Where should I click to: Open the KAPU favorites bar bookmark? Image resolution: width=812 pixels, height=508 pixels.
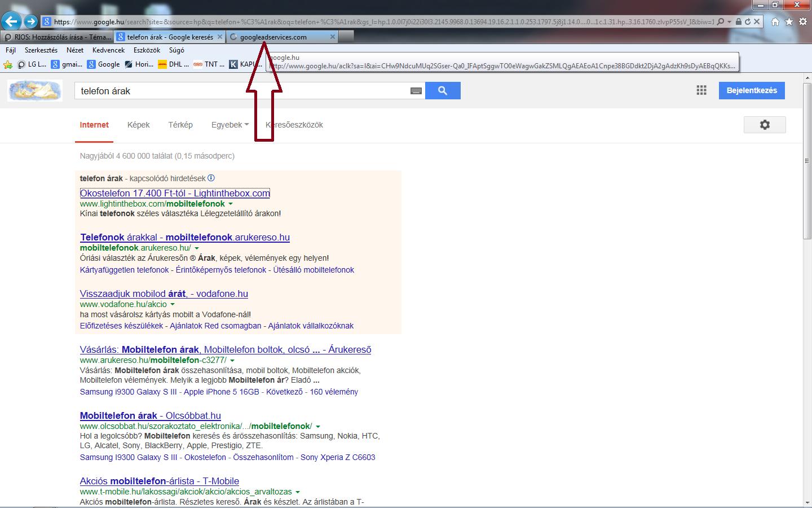pos(245,64)
